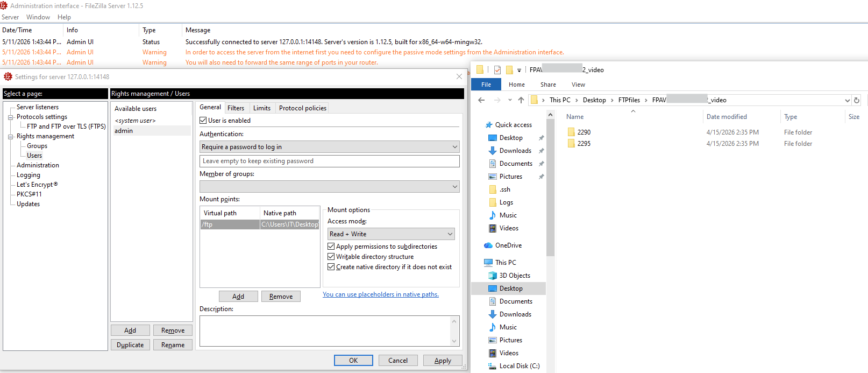Collapse the Protocols settings tree node

pyautogui.click(x=11, y=117)
